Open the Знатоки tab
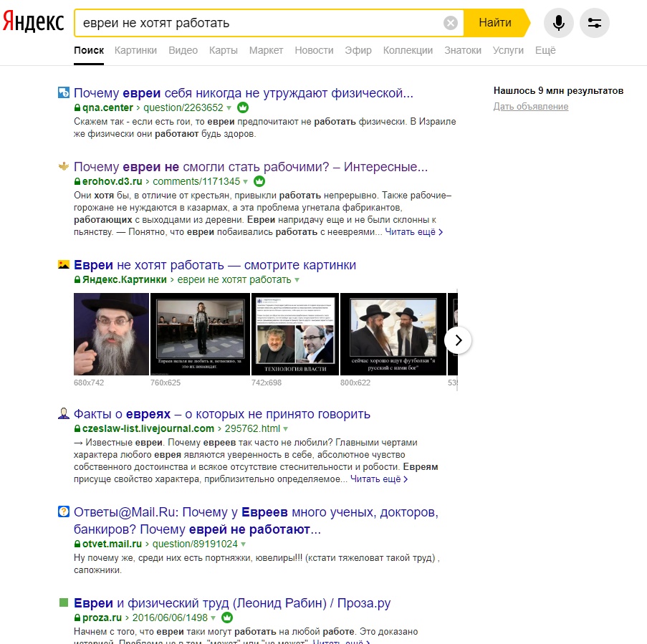 pyautogui.click(x=463, y=50)
